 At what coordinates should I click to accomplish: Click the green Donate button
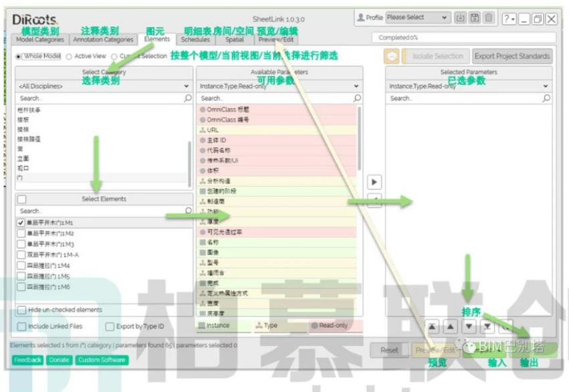tap(59, 360)
